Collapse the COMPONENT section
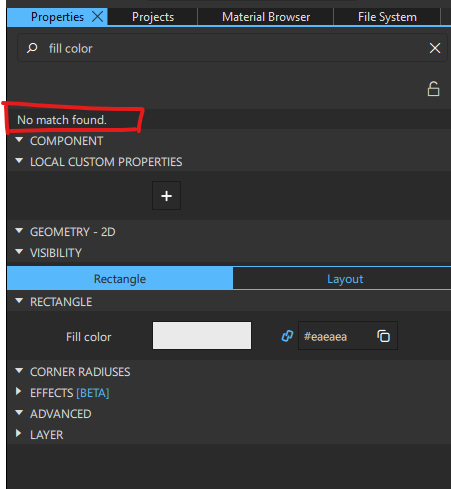Viewport: 451px width, 489px height. pos(19,140)
